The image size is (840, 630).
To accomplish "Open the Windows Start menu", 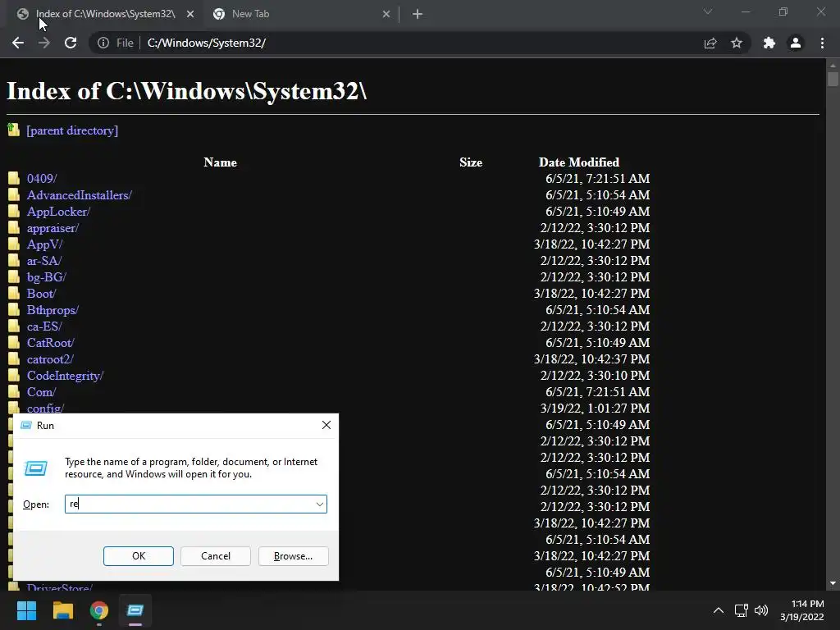I will [x=26, y=610].
